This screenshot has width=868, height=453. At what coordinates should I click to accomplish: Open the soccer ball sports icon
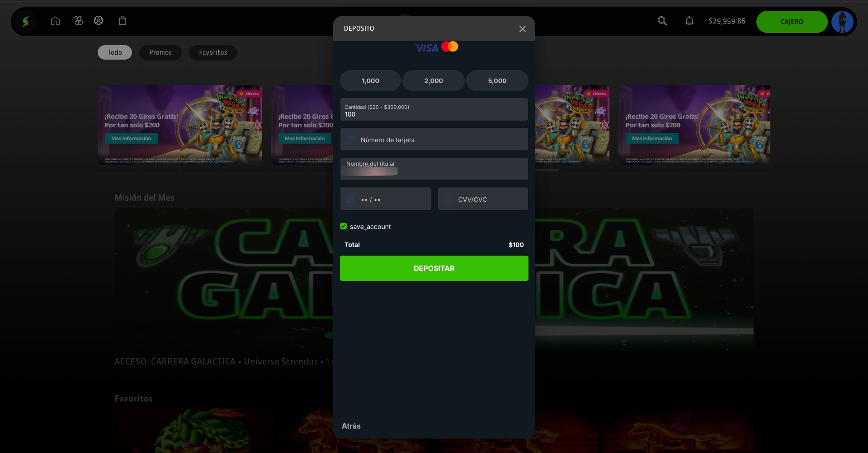coord(99,21)
